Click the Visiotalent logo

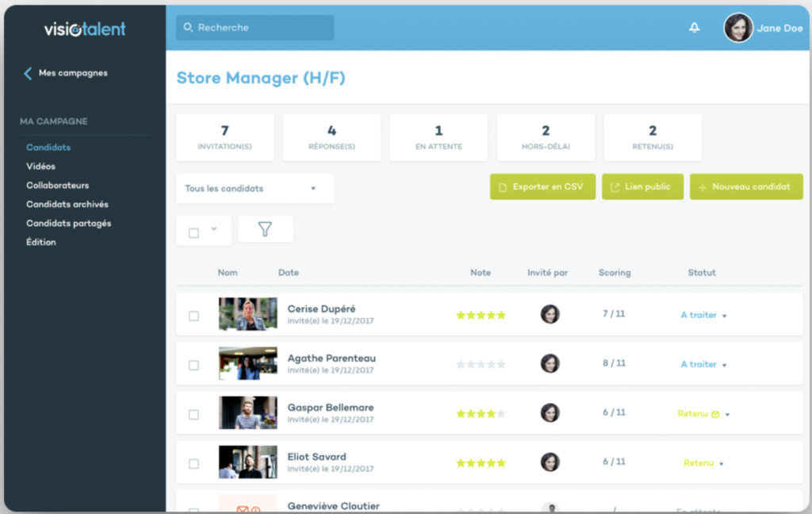pos(85,29)
